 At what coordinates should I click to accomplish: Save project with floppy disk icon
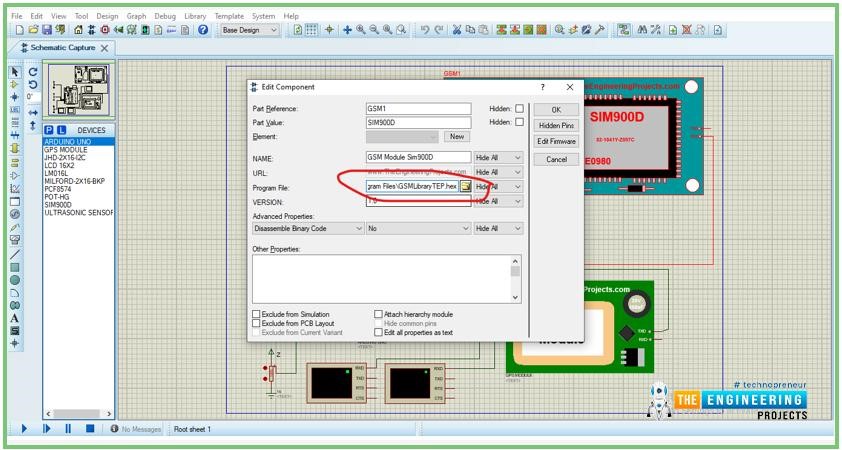(47, 30)
